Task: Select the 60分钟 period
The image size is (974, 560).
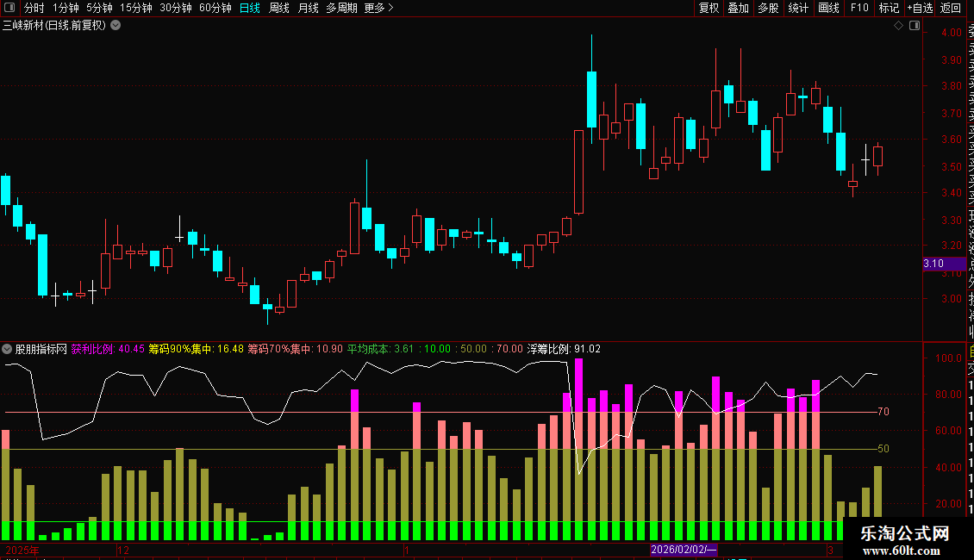Action: [x=215, y=8]
